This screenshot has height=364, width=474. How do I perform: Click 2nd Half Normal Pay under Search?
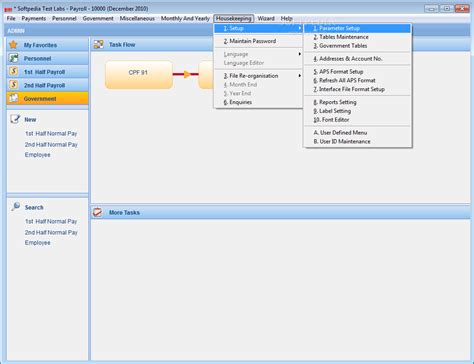[51, 232]
